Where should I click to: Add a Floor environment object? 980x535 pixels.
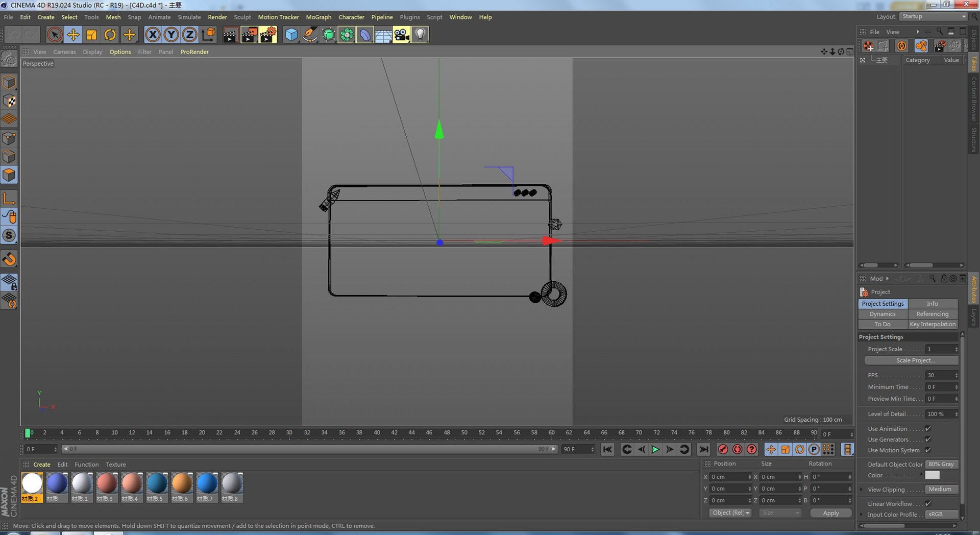point(383,35)
